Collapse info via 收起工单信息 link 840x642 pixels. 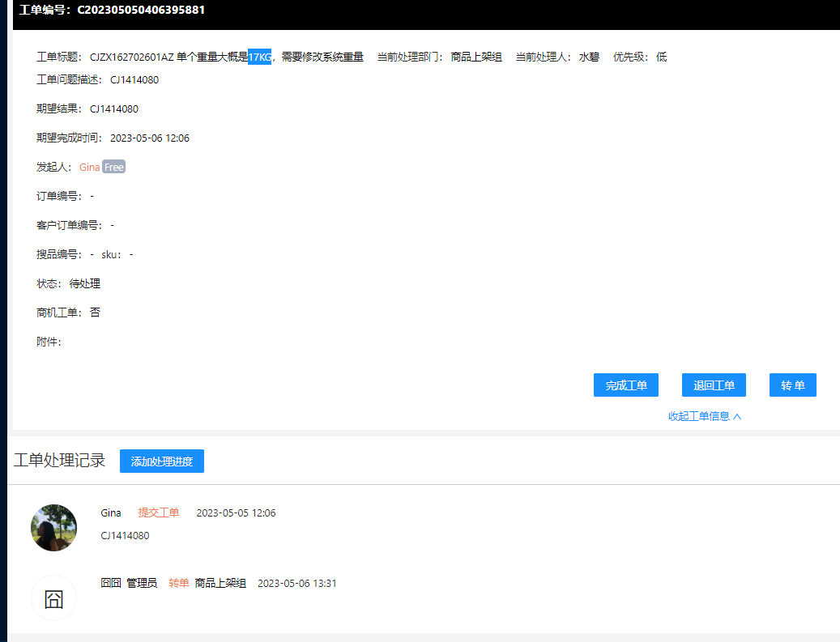coord(705,416)
